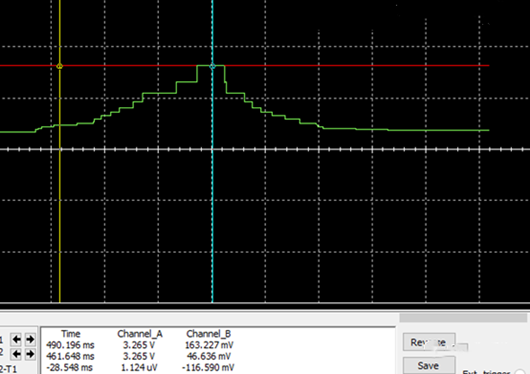Shift cursor T2 right with arrow
This screenshot has width=530, height=374.
pos(30,354)
